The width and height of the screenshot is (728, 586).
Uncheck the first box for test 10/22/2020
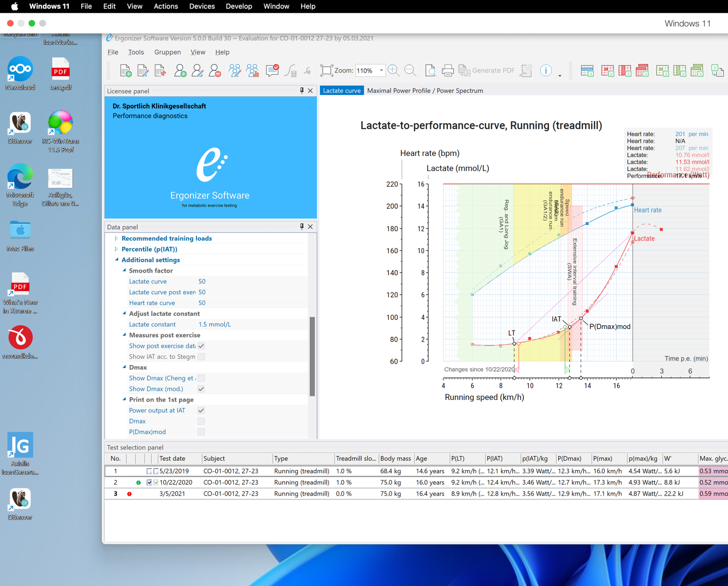[x=149, y=483]
